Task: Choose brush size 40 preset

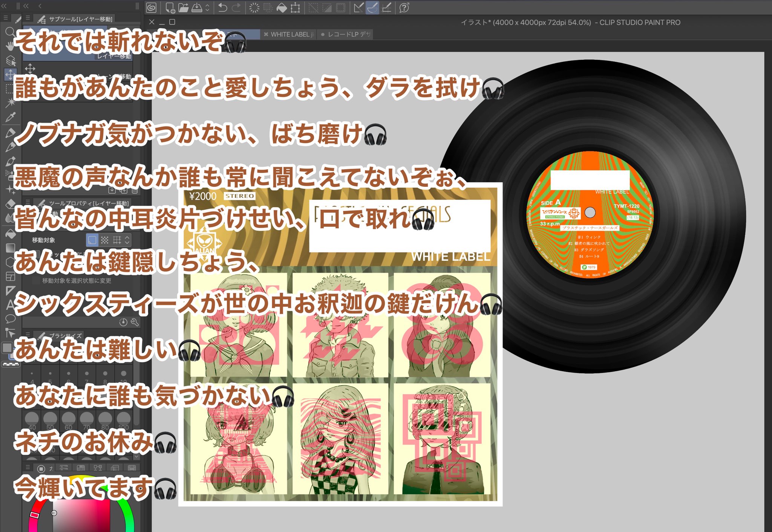Action: pos(32,421)
